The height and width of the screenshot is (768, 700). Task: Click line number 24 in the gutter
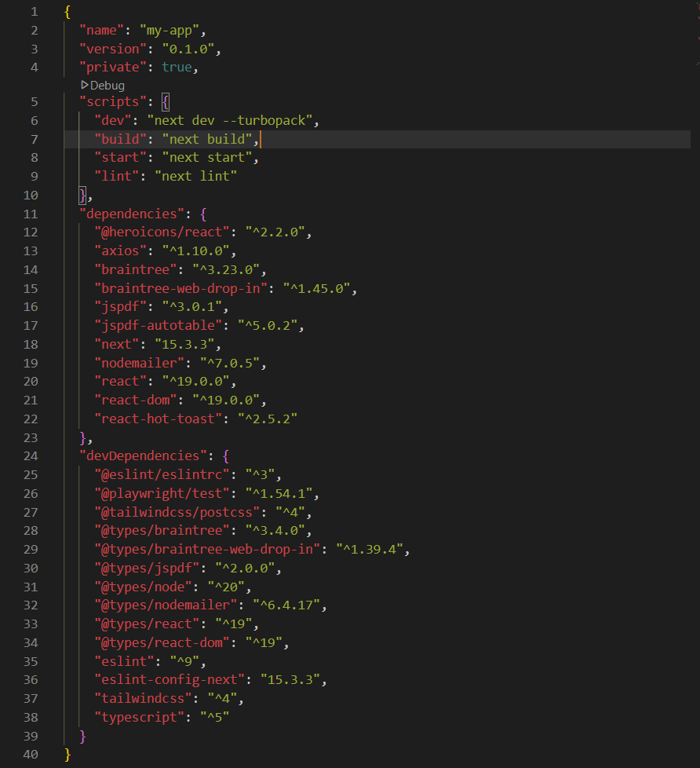(31, 456)
